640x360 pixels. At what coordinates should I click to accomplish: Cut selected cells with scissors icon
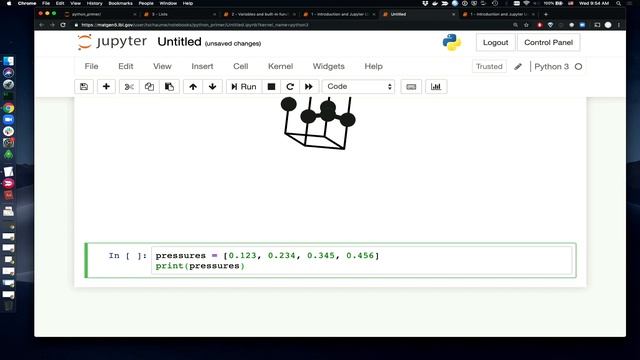coord(129,87)
